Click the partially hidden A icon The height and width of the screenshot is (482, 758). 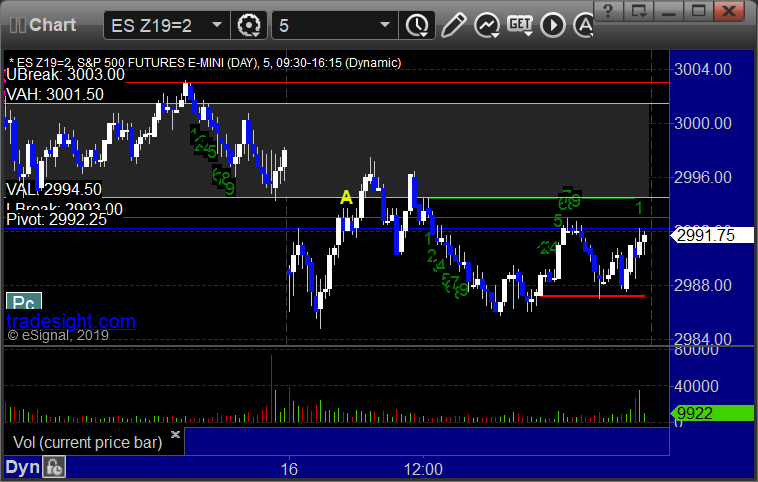[x=583, y=25]
